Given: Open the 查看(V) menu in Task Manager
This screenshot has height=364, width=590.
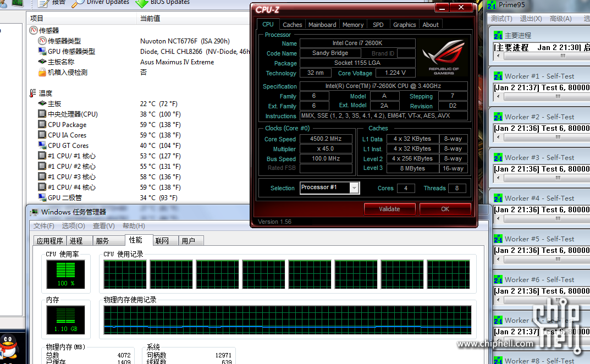Looking at the screenshot, I should 104,226.
